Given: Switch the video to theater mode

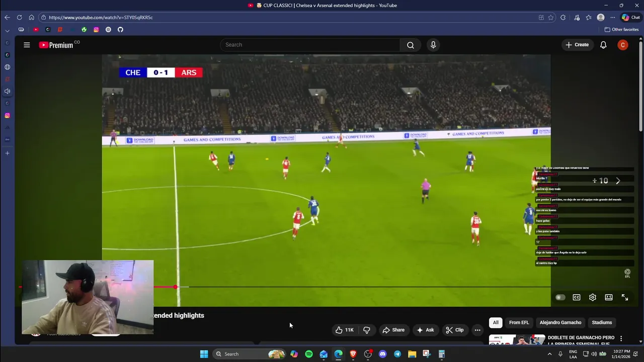Looking at the screenshot, I should [x=609, y=297].
